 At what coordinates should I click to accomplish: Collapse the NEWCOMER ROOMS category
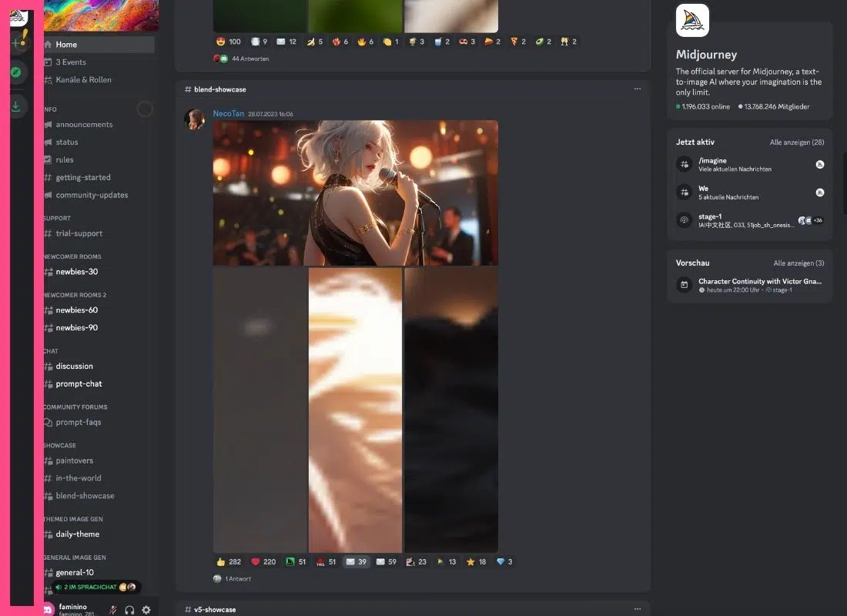[x=71, y=256]
